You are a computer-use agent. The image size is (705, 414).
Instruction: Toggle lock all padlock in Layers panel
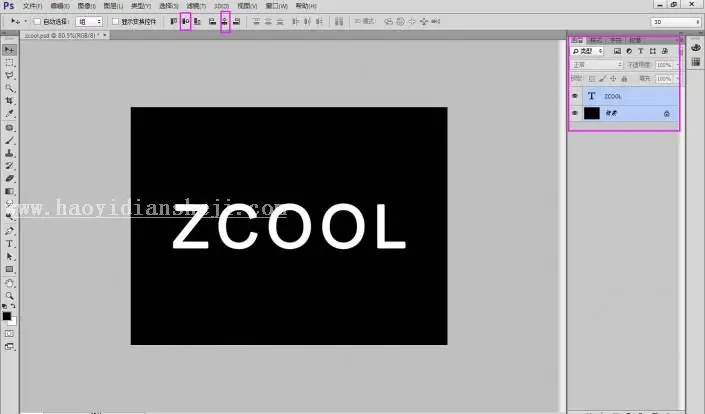click(624, 79)
